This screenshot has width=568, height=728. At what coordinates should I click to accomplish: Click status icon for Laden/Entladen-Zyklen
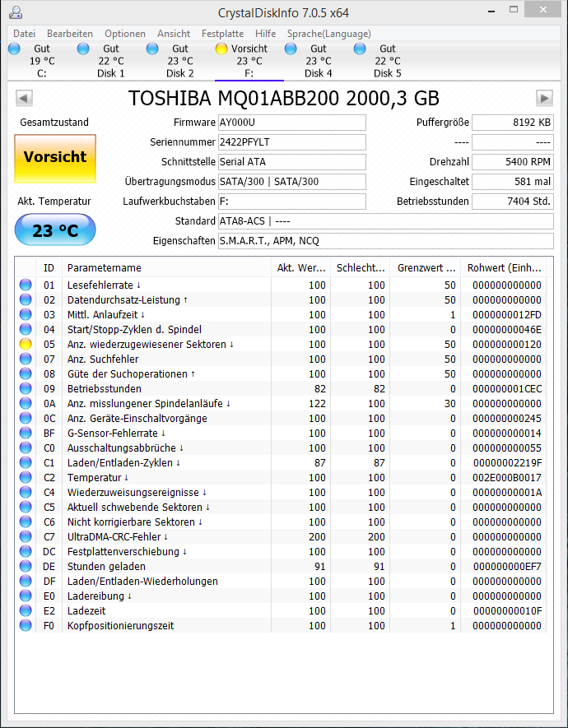click(26, 462)
